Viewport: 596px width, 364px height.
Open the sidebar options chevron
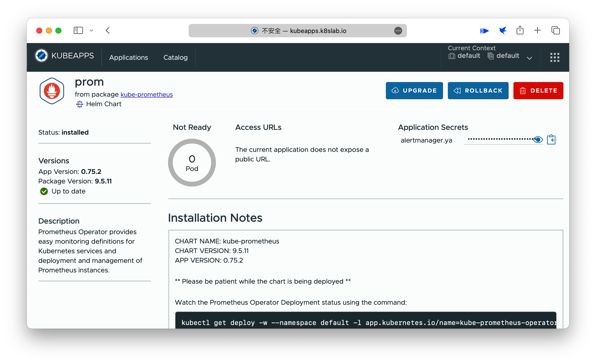(x=91, y=30)
